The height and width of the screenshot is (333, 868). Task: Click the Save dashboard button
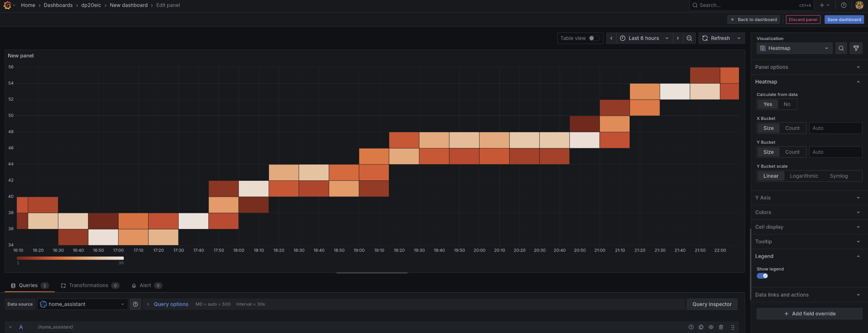click(844, 19)
